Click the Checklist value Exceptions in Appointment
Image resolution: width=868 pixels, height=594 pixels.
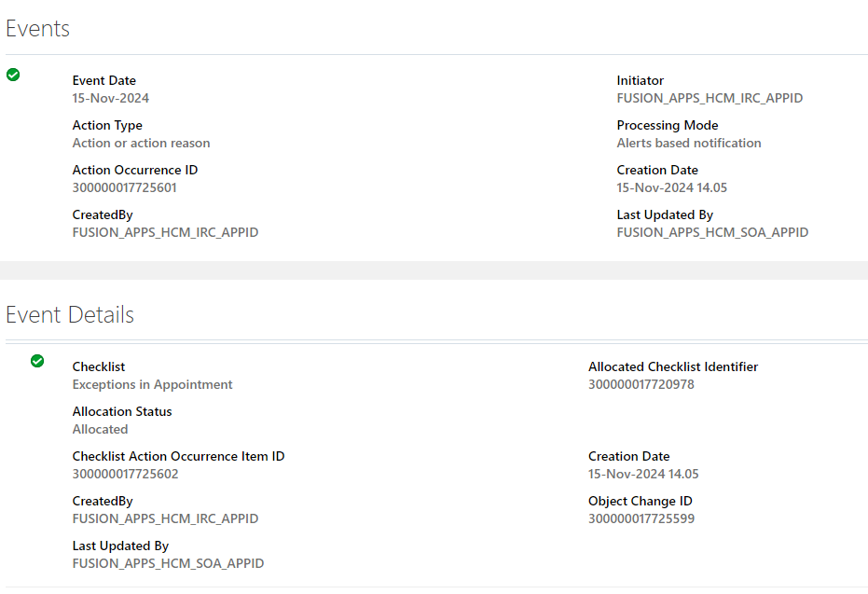tap(152, 384)
